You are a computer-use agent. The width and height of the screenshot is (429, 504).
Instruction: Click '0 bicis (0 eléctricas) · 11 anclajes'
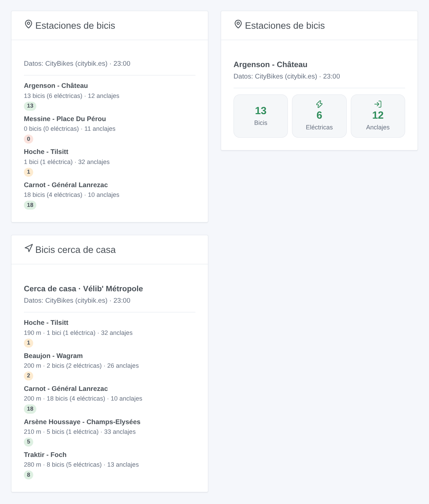[x=70, y=129]
